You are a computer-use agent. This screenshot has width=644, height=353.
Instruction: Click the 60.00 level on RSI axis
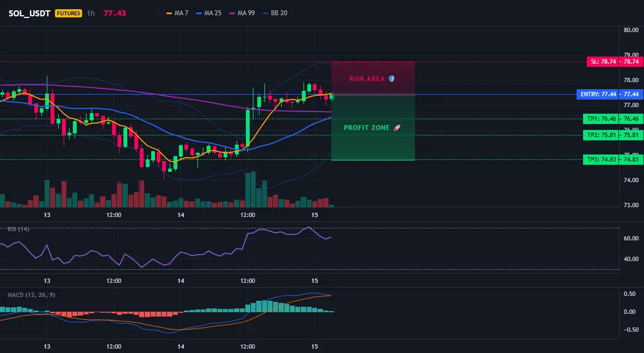click(631, 238)
